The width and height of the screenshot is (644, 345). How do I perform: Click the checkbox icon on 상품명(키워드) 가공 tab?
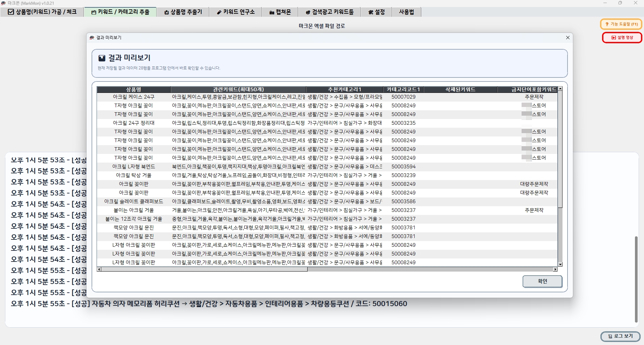pyautogui.click(x=11, y=12)
